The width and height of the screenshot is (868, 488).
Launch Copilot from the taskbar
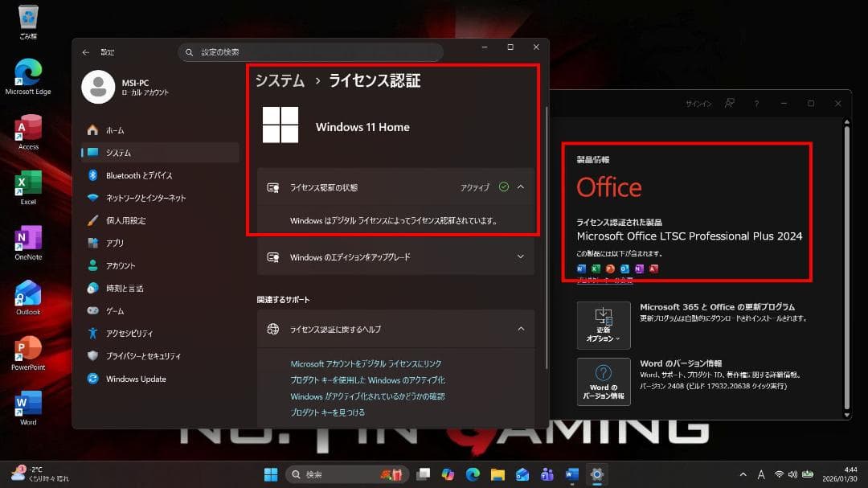tap(447, 474)
